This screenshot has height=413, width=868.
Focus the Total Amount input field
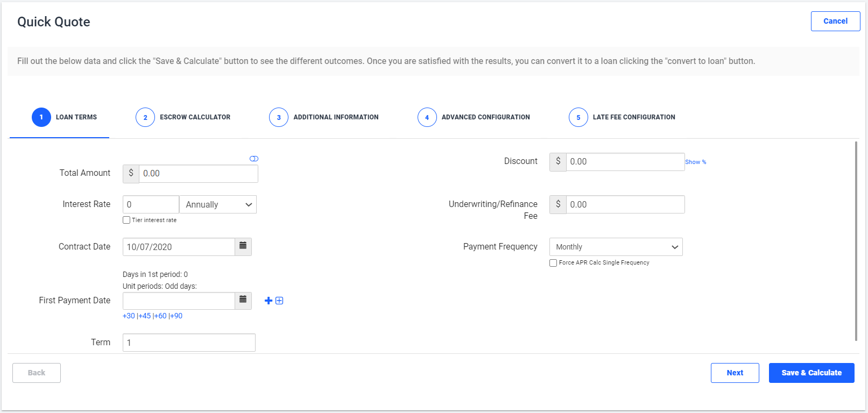[x=199, y=174]
